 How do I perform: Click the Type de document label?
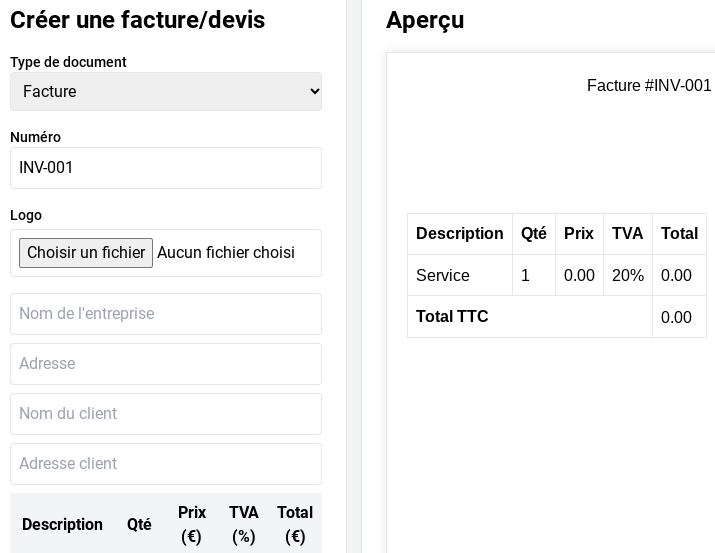click(x=68, y=62)
